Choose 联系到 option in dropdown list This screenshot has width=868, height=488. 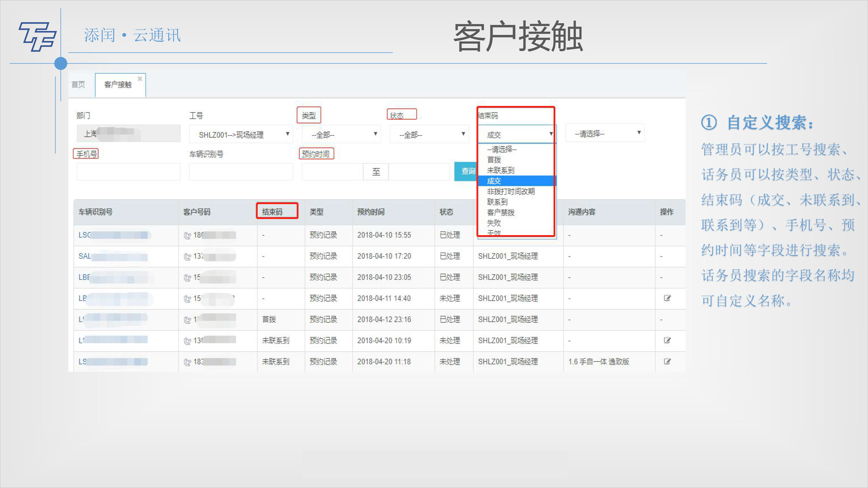click(x=497, y=202)
